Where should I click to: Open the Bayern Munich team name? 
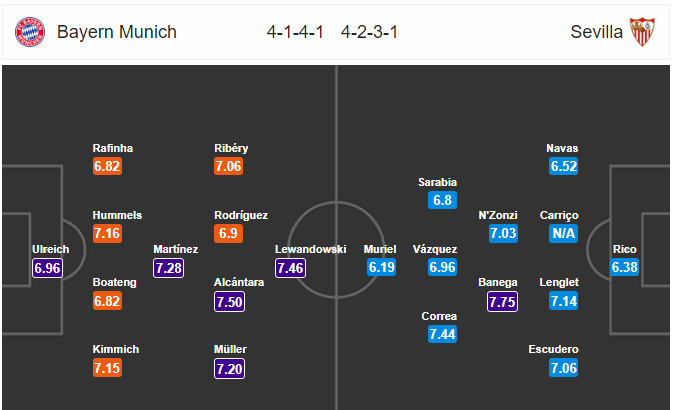117,32
